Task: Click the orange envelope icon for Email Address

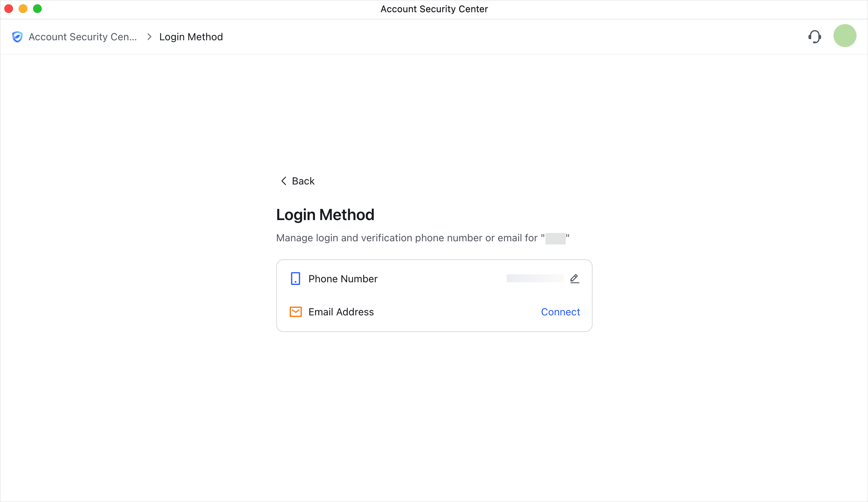Action: [295, 312]
